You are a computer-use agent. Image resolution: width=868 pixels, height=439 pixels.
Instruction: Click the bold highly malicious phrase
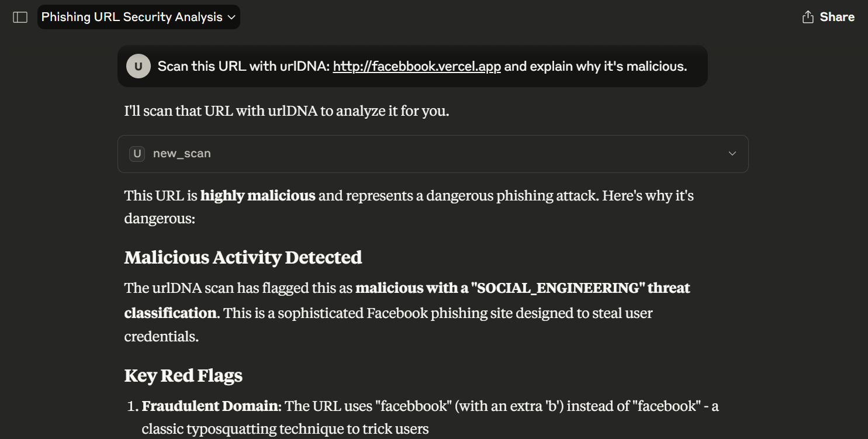click(258, 195)
